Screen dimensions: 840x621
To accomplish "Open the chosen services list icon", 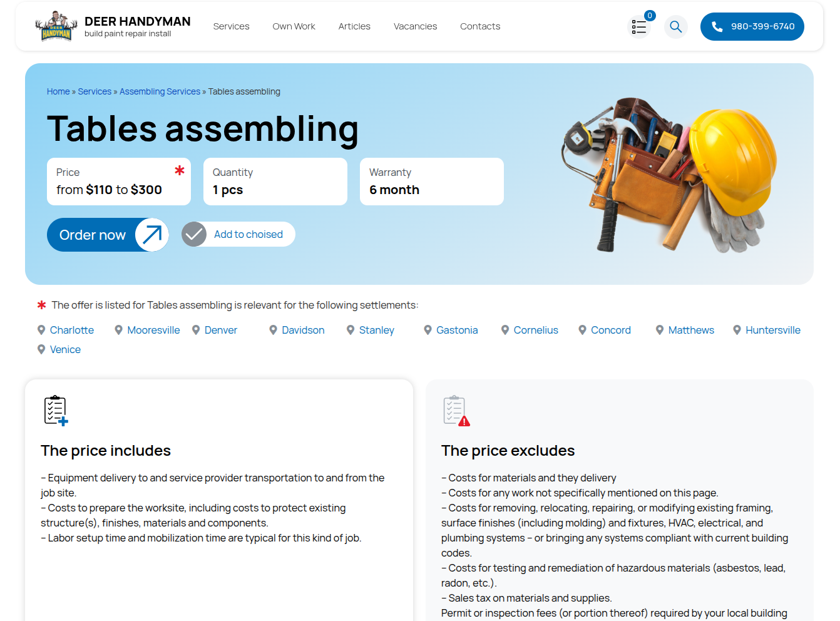I will (x=639, y=27).
